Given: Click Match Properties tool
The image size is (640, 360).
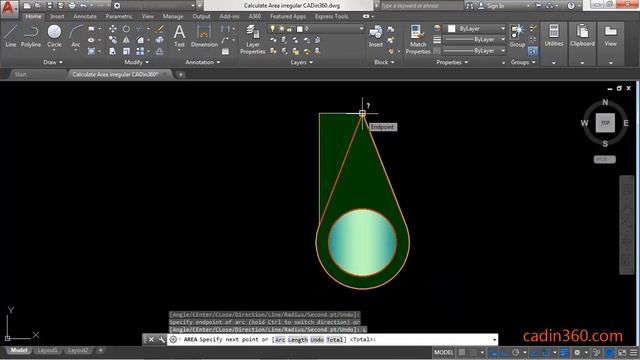Looking at the screenshot, I should click(x=418, y=40).
